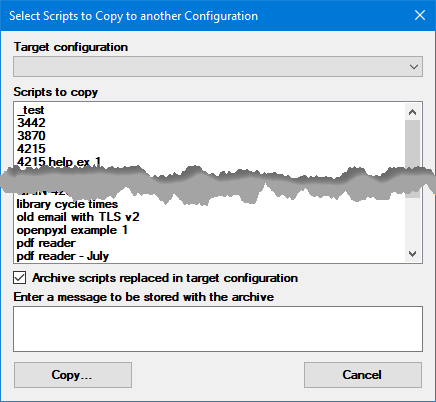Viewport: 436px width, 402px height.
Task: Click the scripts list scroll down arrow
Action: click(x=413, y=254)
